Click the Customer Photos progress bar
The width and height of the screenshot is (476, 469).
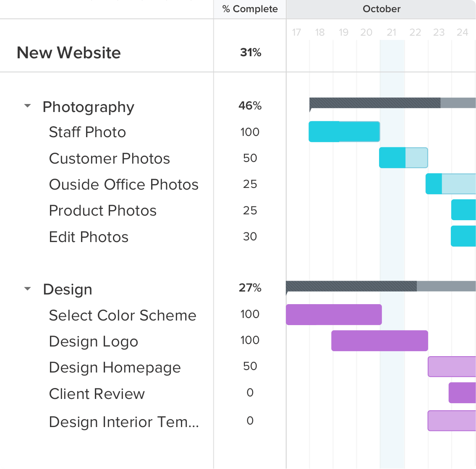(403, 158)
